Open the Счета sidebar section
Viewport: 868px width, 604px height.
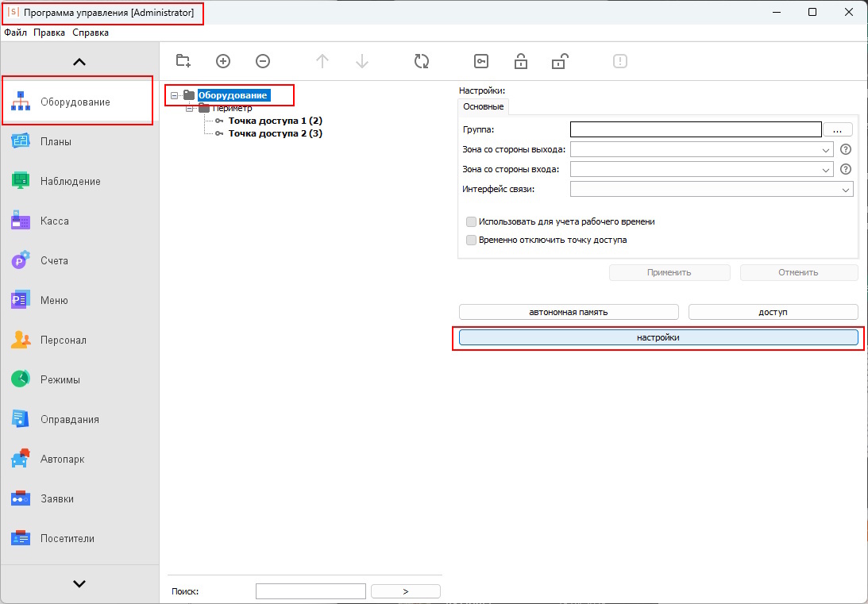(x=79, y=260)
